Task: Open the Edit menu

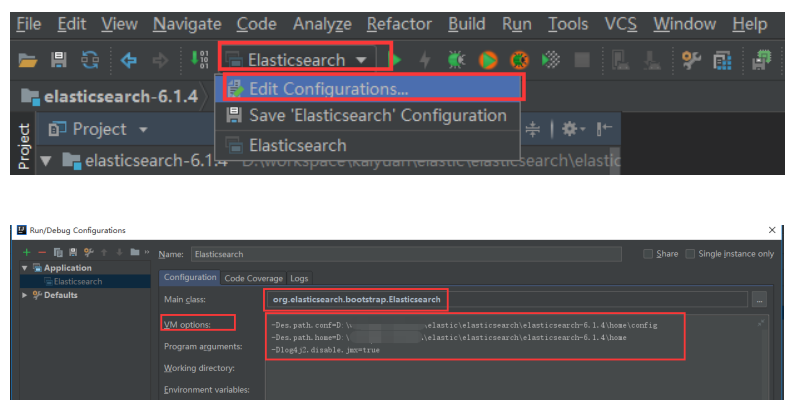Action: pos(71,24)
